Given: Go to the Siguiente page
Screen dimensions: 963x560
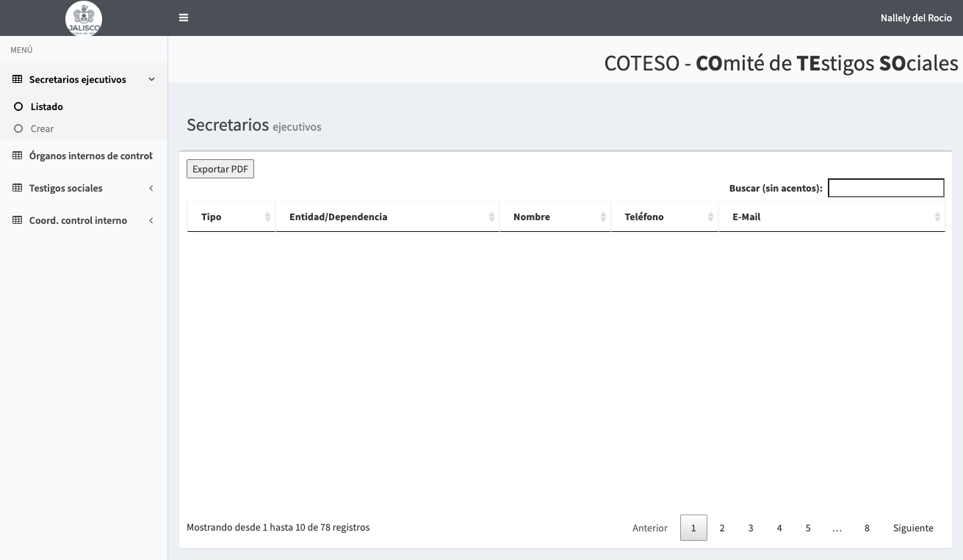Looking at the screenshot, I should click(x=913, y=528).
